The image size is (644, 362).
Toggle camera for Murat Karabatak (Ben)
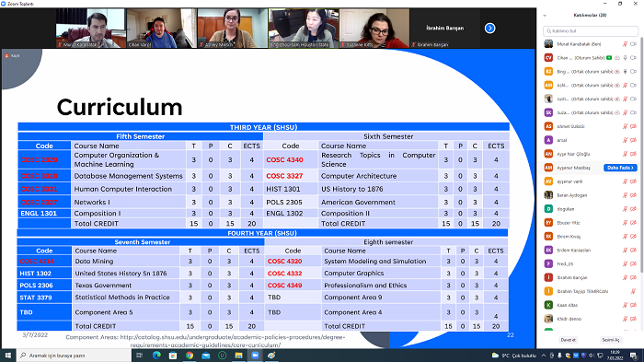pos(633,44)
